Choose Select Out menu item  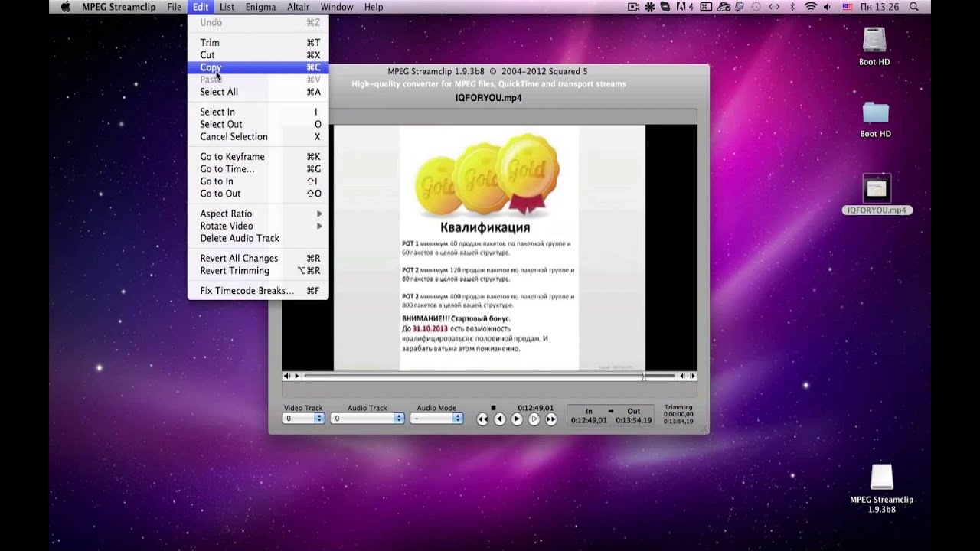point(258,124)
